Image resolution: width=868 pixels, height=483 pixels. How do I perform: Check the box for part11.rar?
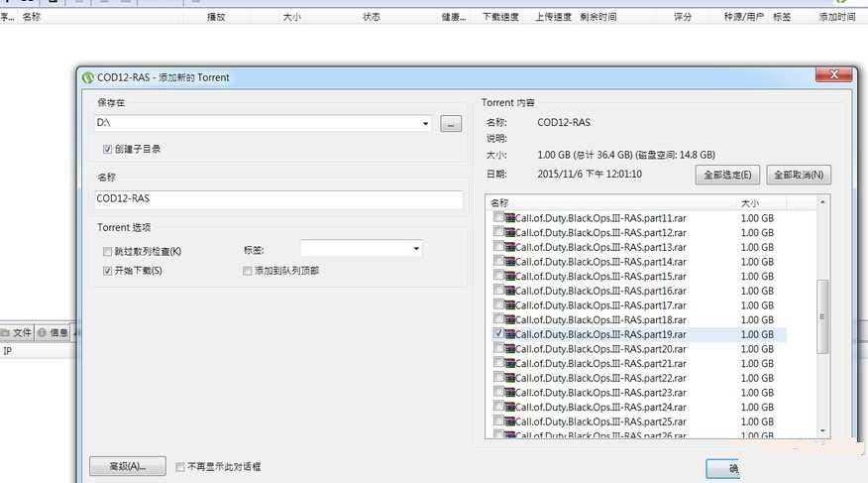point(498,217)
